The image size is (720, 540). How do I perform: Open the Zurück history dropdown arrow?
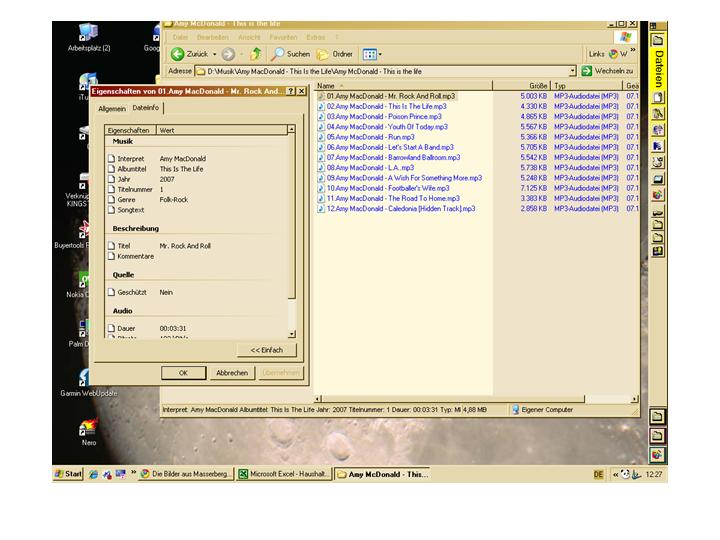[x=212, y=54]
